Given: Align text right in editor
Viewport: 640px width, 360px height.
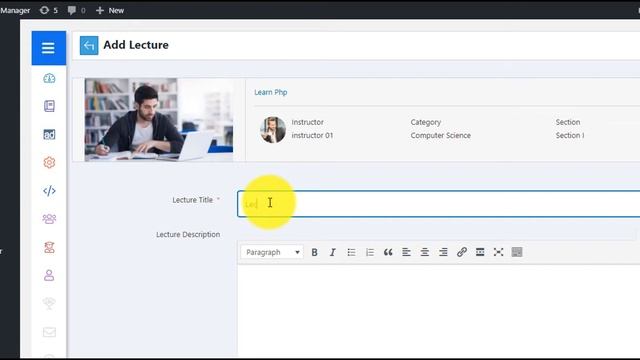Looking at the screenshot, I should coord(443,252).
